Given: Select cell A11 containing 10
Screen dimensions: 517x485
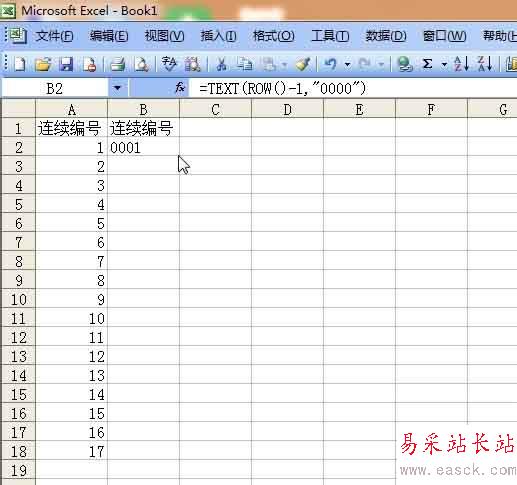Looking at the screenshot, I should click(71, 318).
